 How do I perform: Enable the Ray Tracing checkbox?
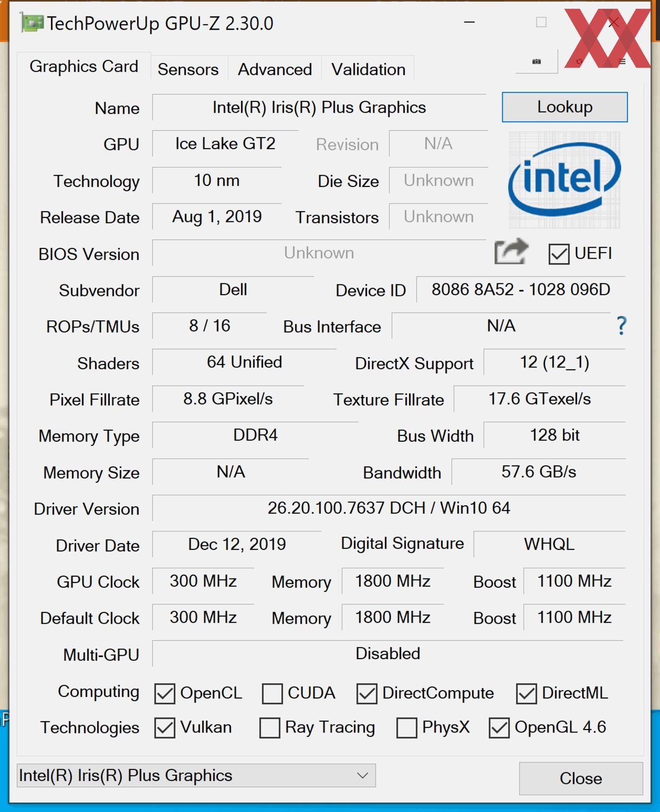pos(270,728)
